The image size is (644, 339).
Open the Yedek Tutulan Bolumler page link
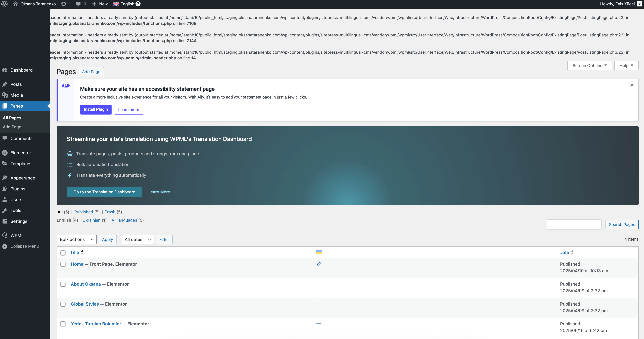point(96,324)
